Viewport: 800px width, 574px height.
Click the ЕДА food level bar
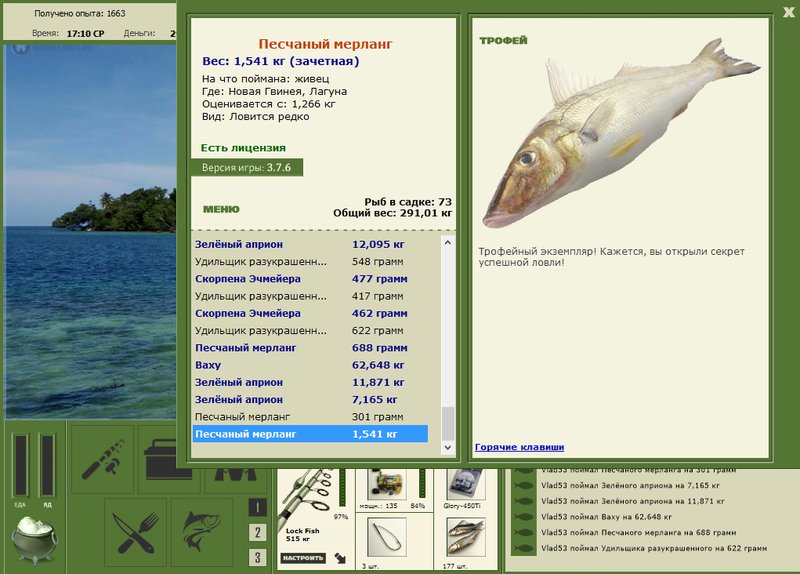click(20, 465)
